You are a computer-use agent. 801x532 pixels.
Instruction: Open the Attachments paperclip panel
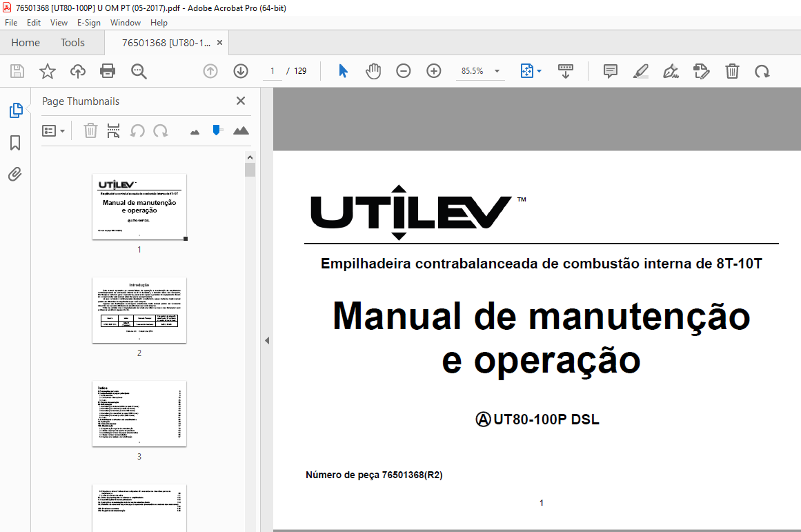[x=15, y=175]
